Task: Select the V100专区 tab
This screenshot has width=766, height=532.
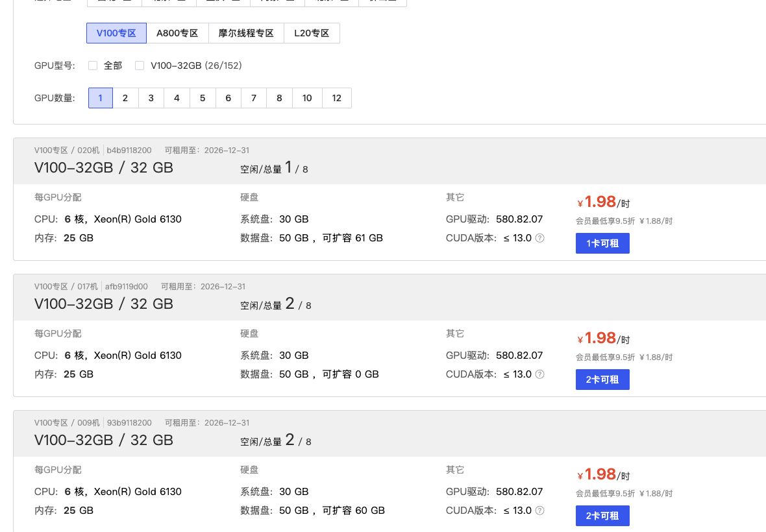Action: click(116, 33)
